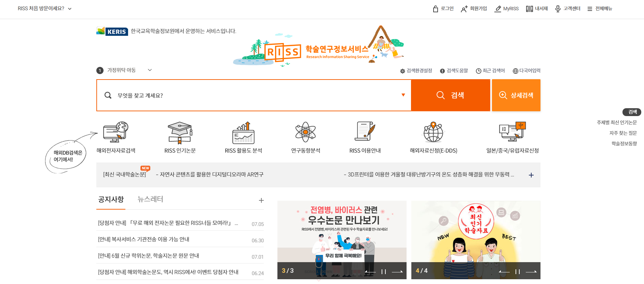Open notice 무료 해외 전자논문 당첨자 안내
This screenshot has height=284, width=644.
[x=168, y=223]
